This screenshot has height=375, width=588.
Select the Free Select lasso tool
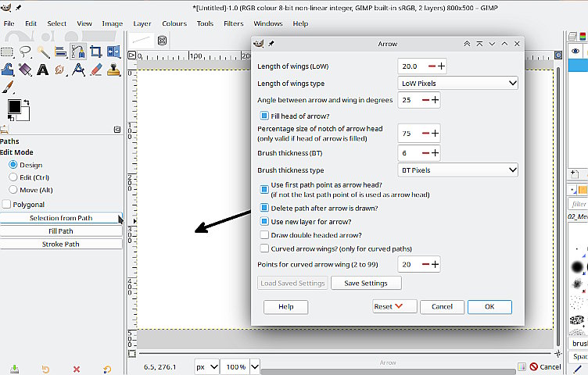click(25, 52)
